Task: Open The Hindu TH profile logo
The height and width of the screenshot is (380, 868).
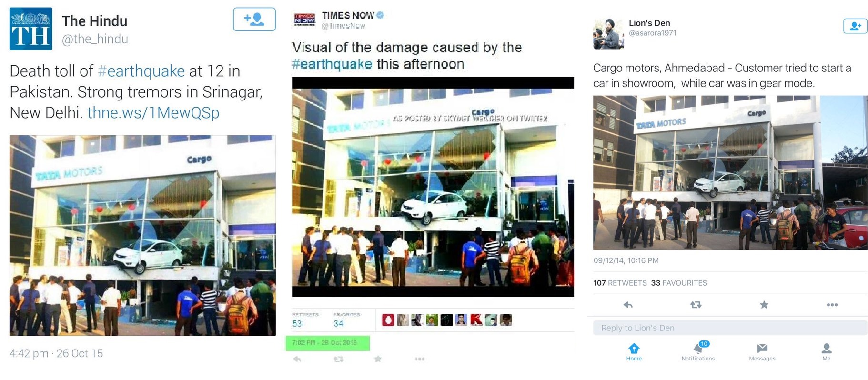Action: pos(31,29)
